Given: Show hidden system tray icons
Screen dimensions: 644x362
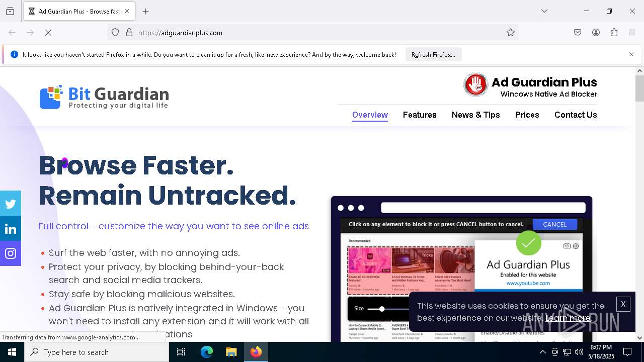Looking at the screenshot, I should (542, 352).
